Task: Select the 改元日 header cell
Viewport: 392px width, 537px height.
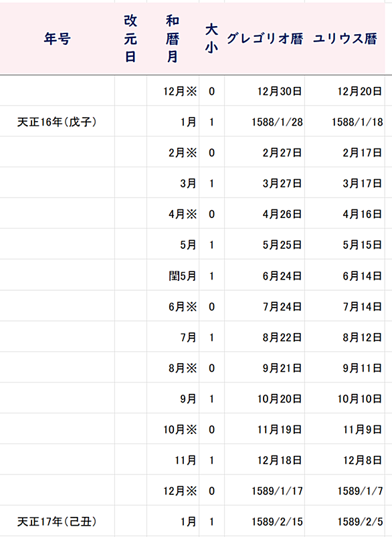Action: click(x=130, y=39)
